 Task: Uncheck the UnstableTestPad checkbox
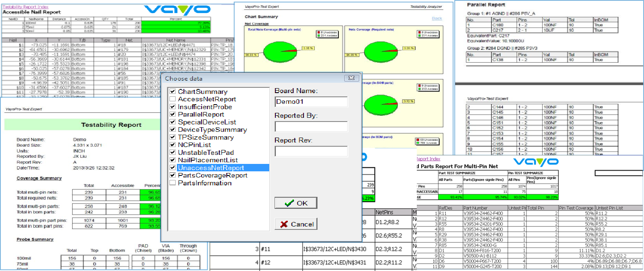(173, 152)
